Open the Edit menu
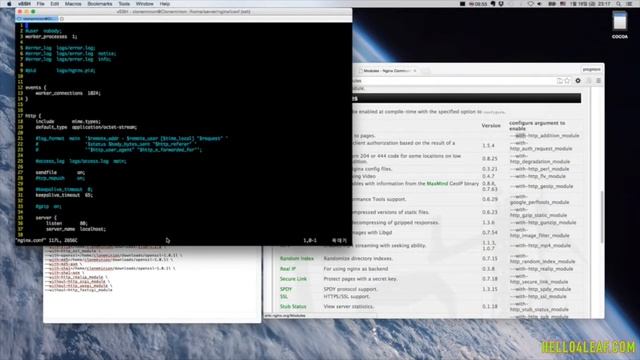 coord(55,4)
